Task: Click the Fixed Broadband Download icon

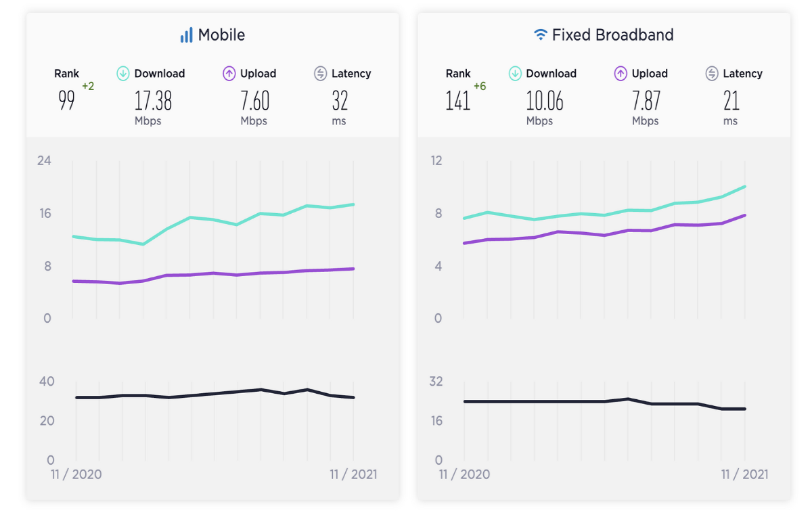Action: [514, 74]
